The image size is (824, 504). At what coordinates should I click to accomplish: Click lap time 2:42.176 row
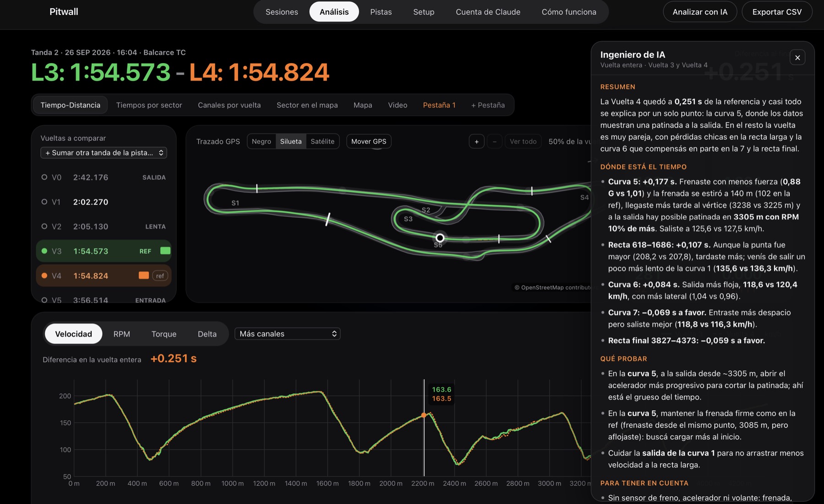pyautogui.click(x=103, y=177)
